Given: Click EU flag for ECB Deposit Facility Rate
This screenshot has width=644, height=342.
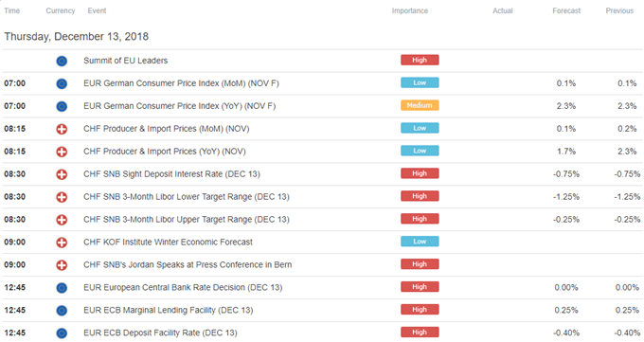Looking at the screenshot, I should tap(62, 333).
